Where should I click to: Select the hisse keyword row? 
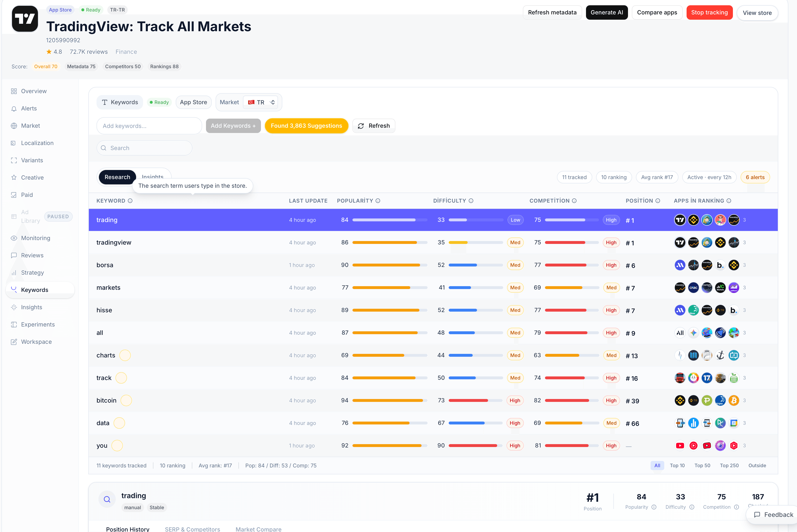coord(433,310)
